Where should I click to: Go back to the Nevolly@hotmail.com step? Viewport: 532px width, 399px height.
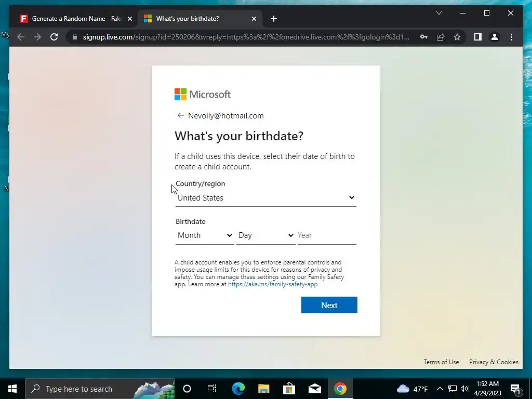[x=180, y=116]
